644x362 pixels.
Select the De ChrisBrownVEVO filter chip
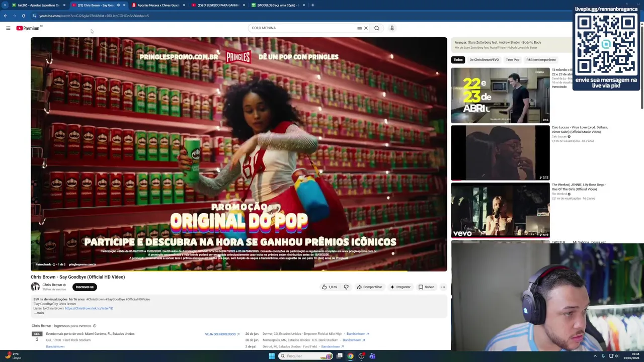(x=484, y=60)
